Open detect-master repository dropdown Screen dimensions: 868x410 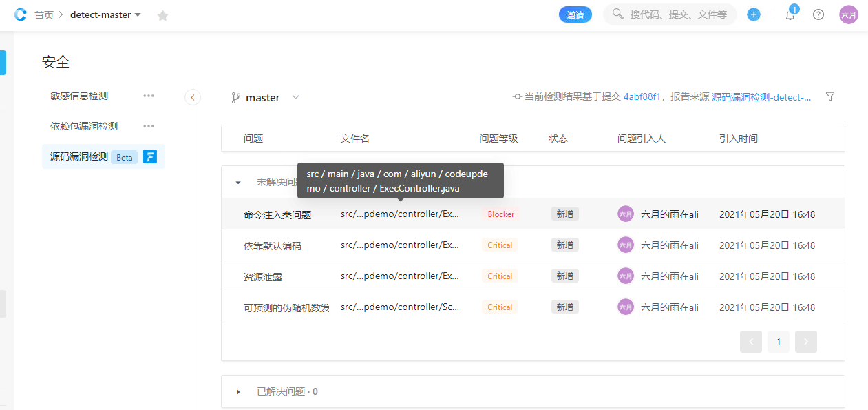(105, 14)
